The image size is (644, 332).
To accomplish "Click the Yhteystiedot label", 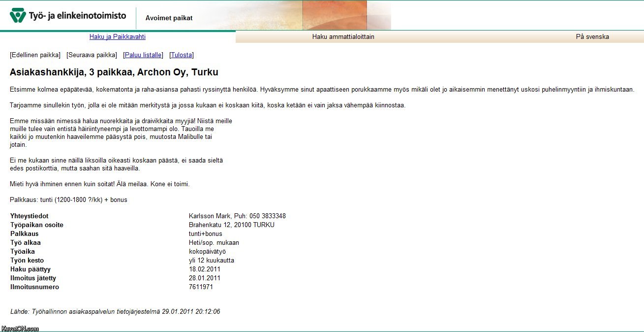I will click(x=30, y=216).
